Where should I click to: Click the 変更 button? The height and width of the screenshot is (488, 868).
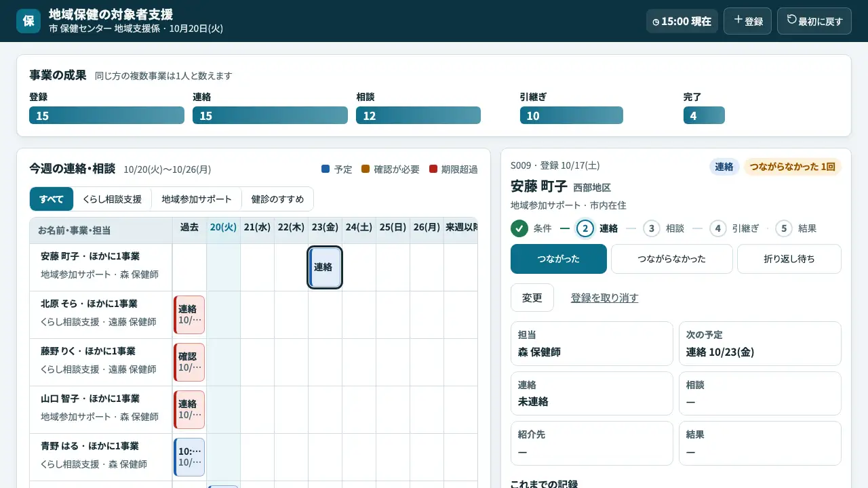tap(532, 298)
